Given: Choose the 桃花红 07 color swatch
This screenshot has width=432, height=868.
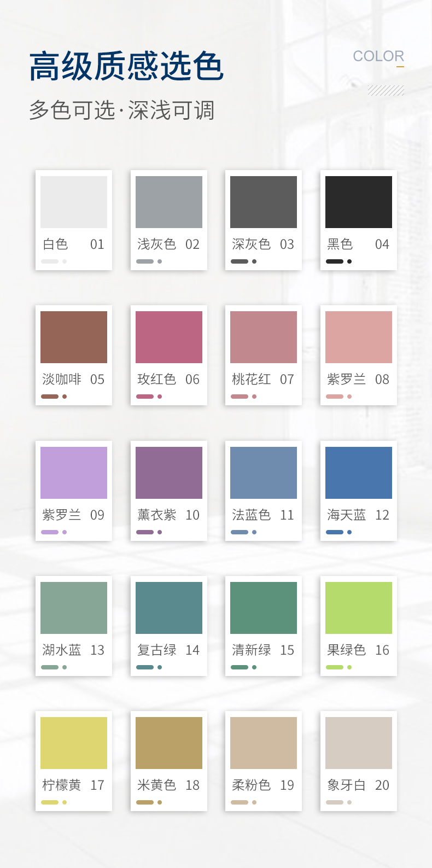Looking at the screenshot, I should [x=264, y=337].
